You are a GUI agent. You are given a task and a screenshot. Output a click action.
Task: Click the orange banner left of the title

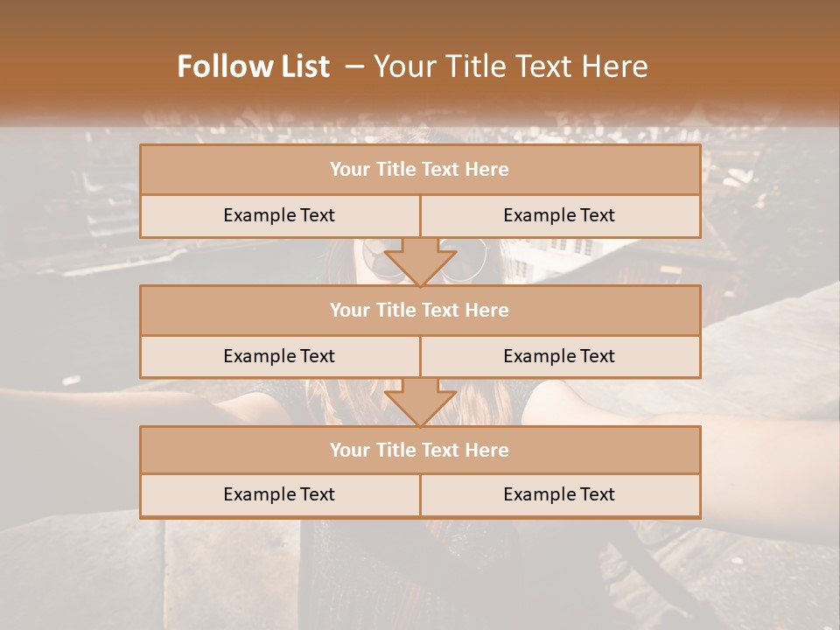pyautogui.click(x=79, y=70)
